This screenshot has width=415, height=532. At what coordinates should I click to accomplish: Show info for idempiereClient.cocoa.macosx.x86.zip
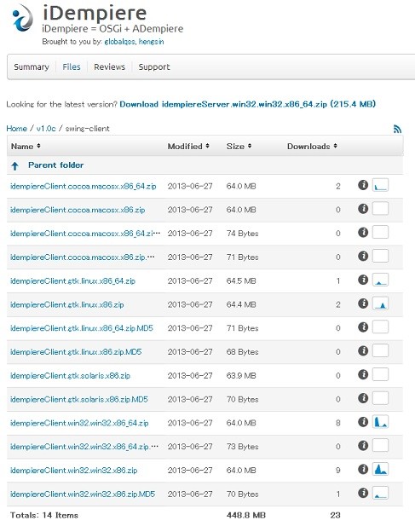(363, 209)
